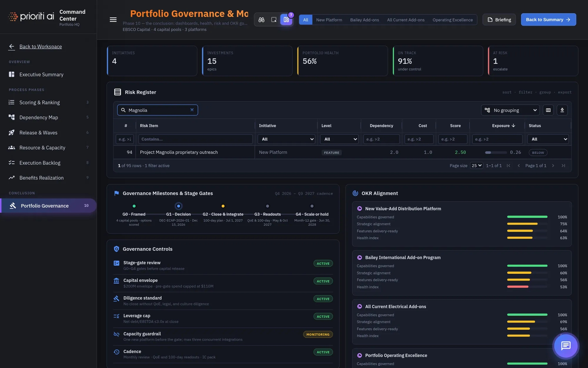Open the Page size 25 dropdown
The width and height of the screenshot is (588, 368).
[x=477, y=165]
